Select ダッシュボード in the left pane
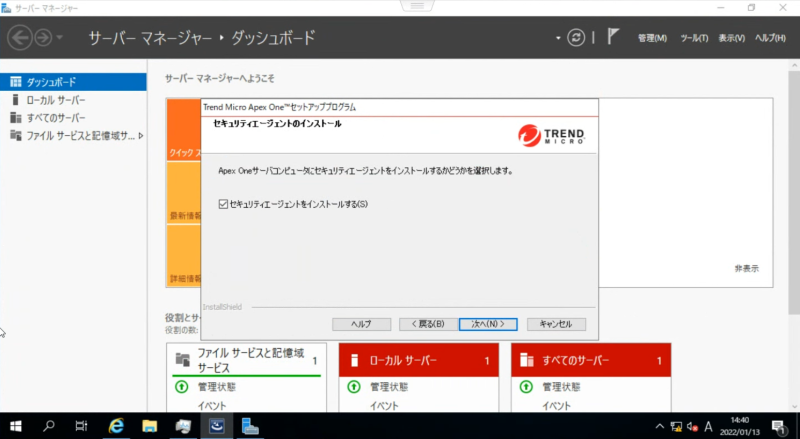This screenshot has height=439, width=800. 73,82
